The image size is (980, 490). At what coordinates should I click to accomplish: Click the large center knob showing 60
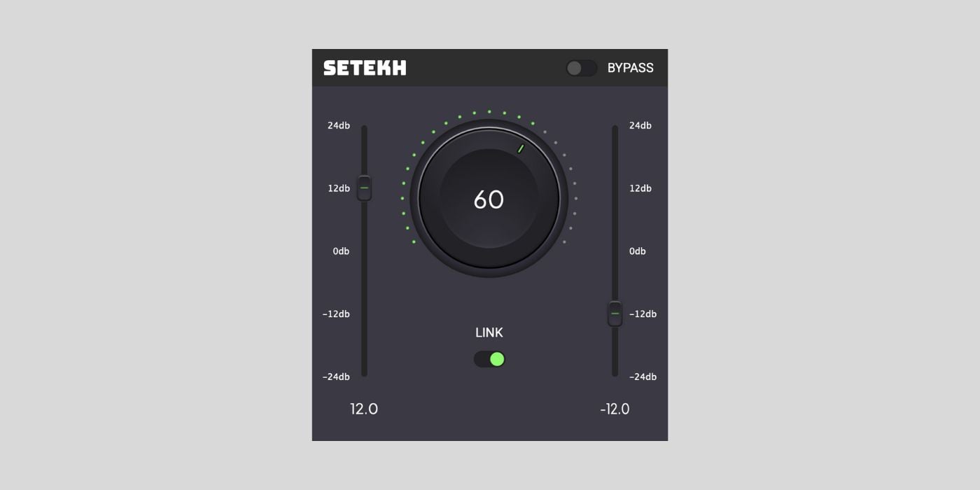point(489,199)
